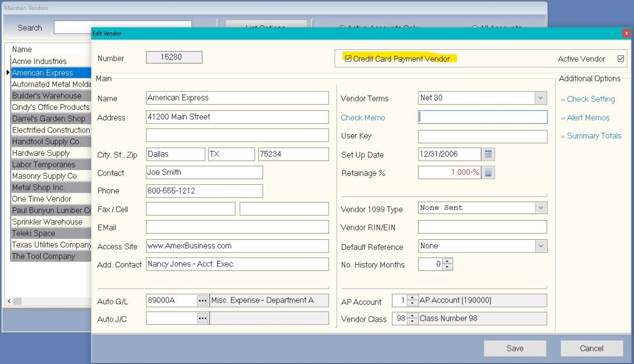Open the Vendor 1099 Type dropdown
This screenshot has width=634, height=364.
point(540,208)
